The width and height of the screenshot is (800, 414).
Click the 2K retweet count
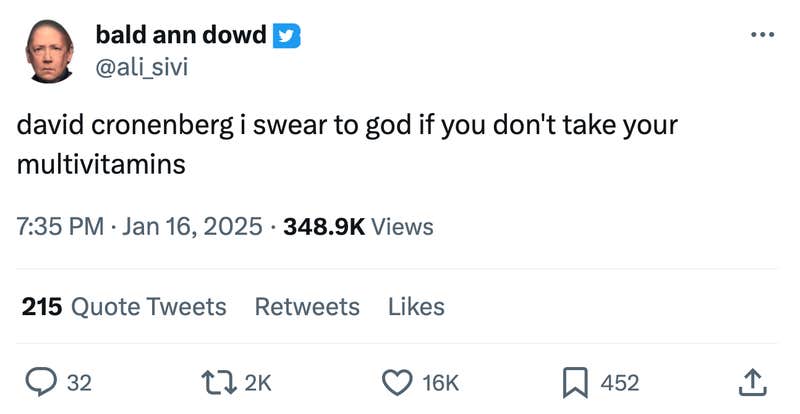tap(257, 382)
